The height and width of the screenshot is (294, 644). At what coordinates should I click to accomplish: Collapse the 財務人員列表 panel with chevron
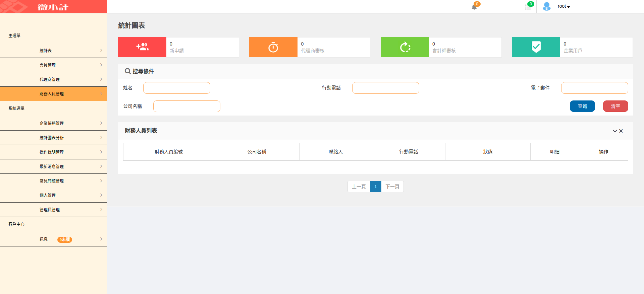[614, 131]
